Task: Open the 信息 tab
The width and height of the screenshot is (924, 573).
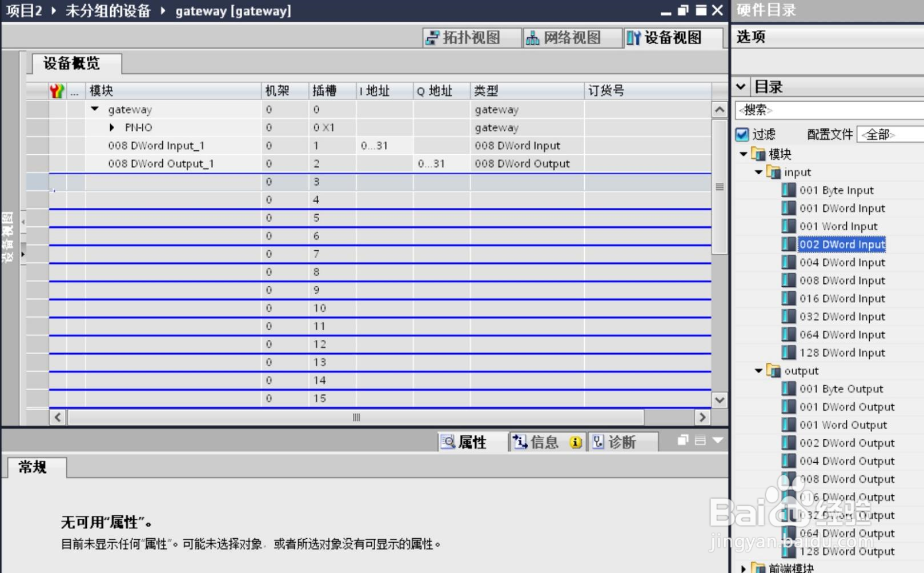Action: [547, 442]
